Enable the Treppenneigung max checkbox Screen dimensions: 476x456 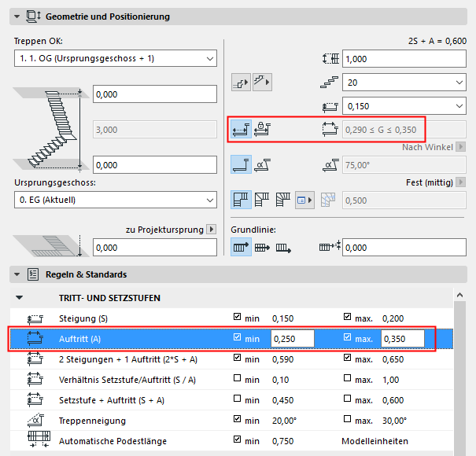(x=349, y=420)
